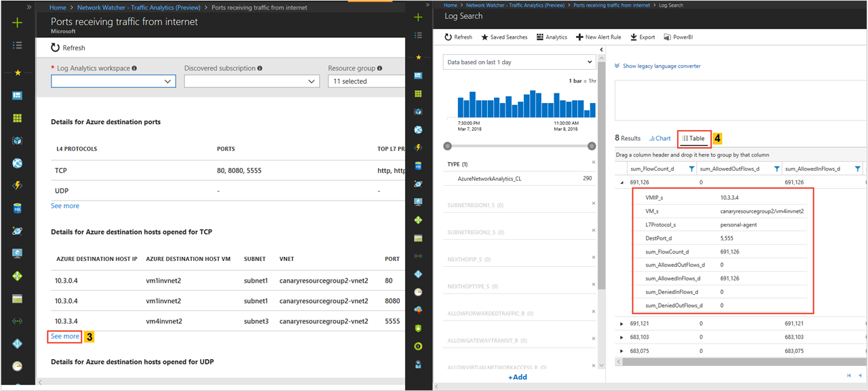This screenshot has width=868, height=391.
Task: Filter the sum_FlowCount_d column
Action: click(x=692, y=169)
